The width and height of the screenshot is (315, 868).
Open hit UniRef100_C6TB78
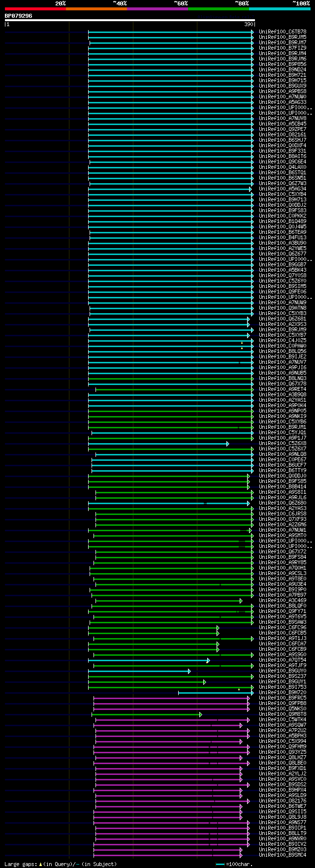(283, 32)
